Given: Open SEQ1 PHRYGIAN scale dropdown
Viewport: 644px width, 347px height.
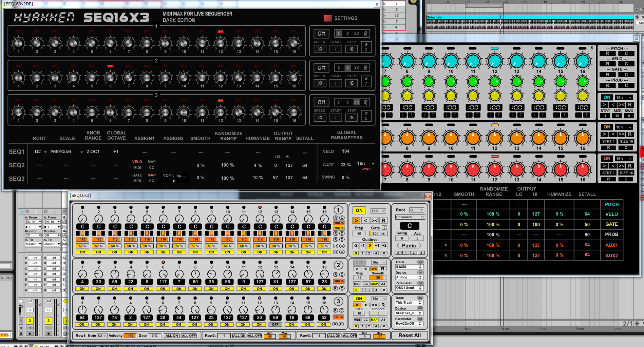Looking at the screenshot, I should coord(67,151).
